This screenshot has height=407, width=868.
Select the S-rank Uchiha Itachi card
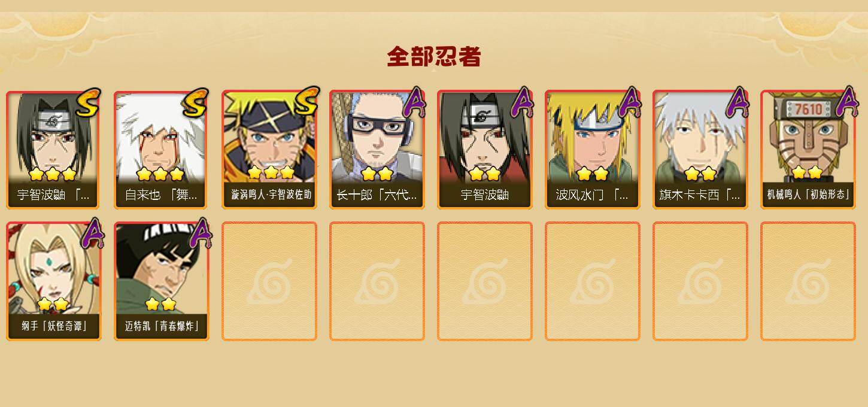point(54,150)
